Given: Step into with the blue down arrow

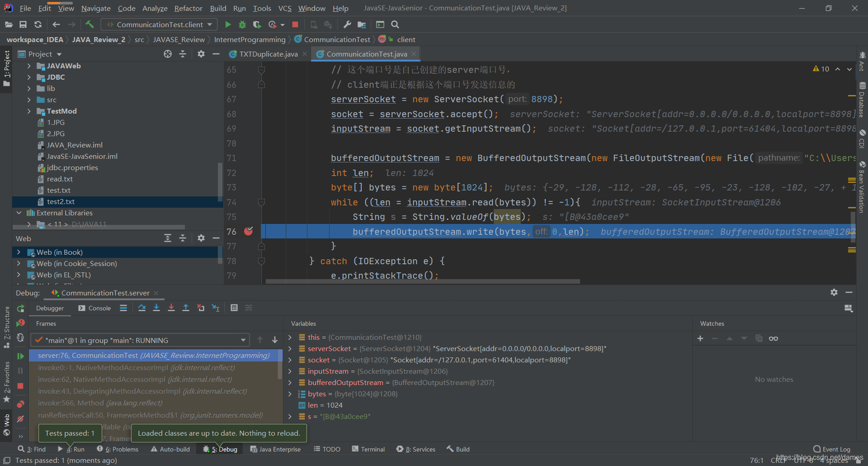Looking at the screenshot, I should (156, 308).
